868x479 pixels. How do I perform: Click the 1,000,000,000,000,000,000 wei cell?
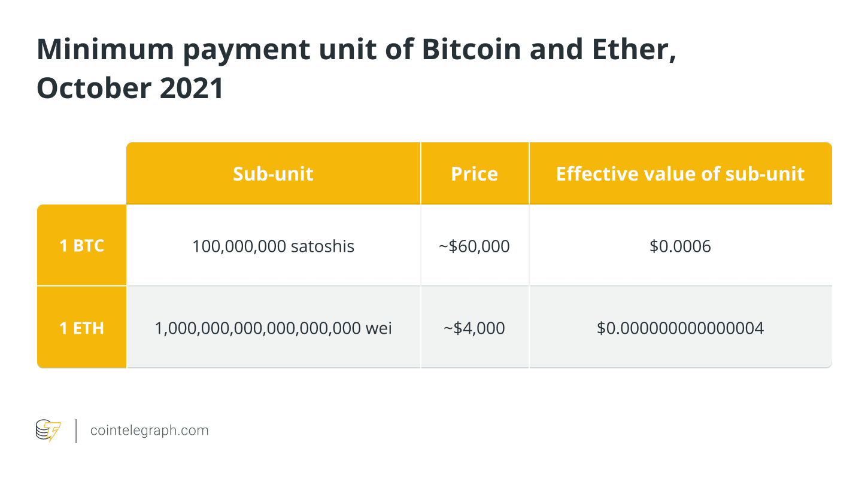(273, 328)
